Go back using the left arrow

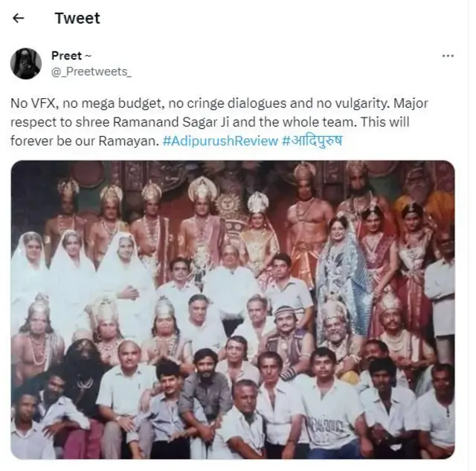pos(18,18)
